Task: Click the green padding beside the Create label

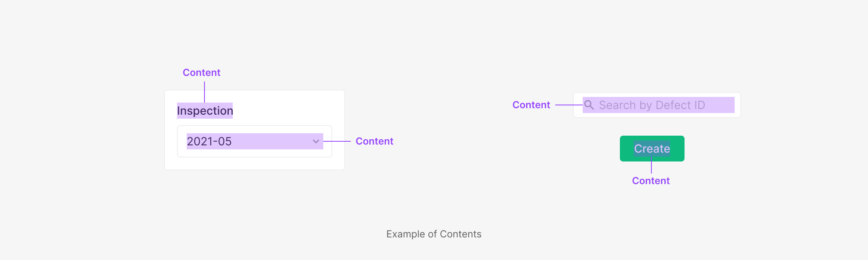Action: (x=627, y=149)
